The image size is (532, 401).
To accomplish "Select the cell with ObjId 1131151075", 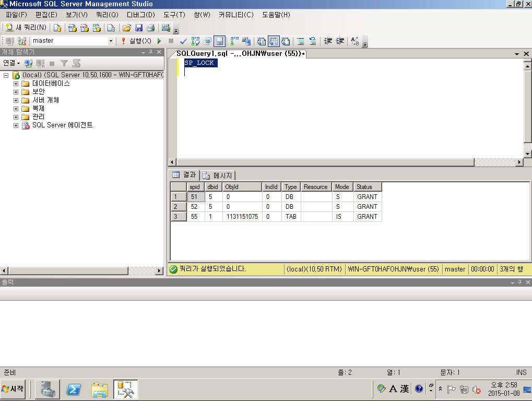I will (x=242, y=217).
